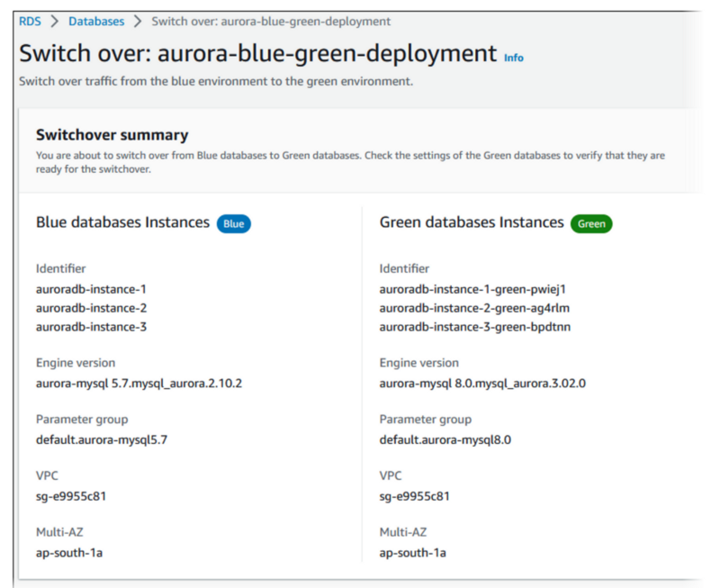Screen dimensions: 720x588
Task: Select the 'Switch over: aurora-blue-green-deployment' breadcrumb text
Action: [271, 22]
